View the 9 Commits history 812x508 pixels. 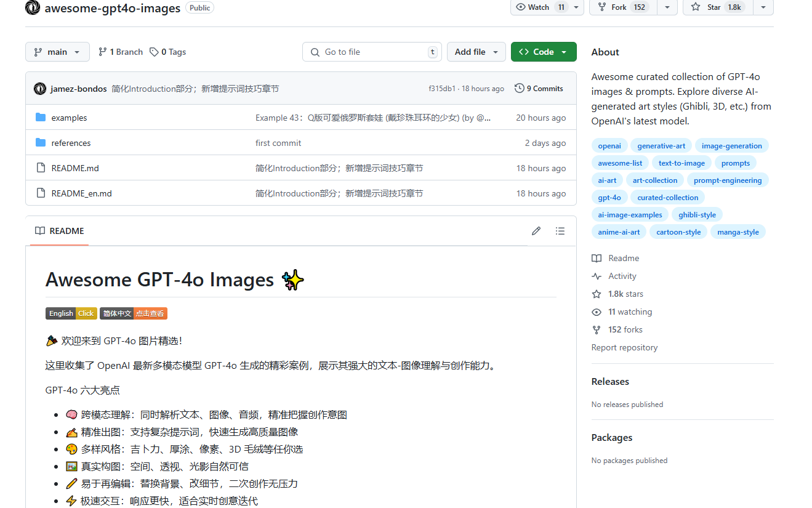[539, 89]
